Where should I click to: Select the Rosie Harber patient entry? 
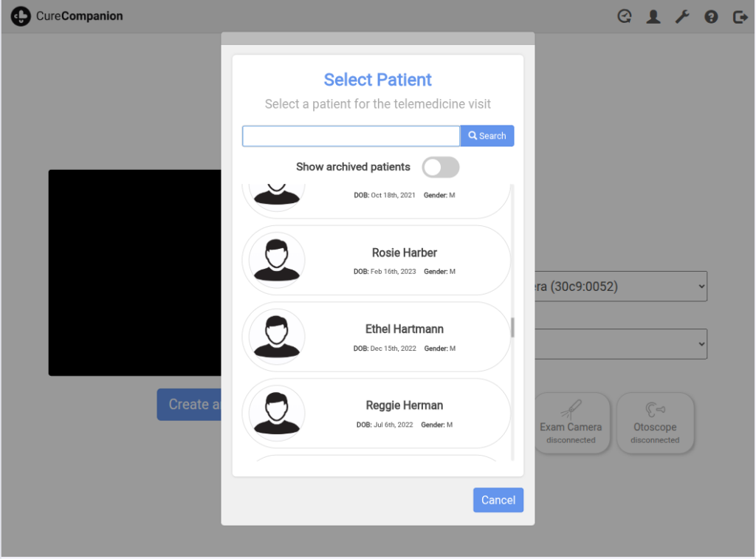tap(404, 259)
